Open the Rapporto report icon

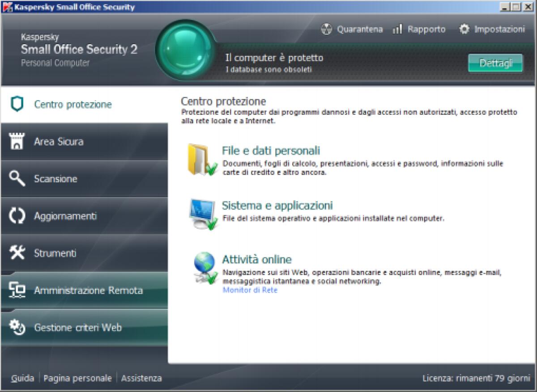pyautogui.click(x=397, y=29)
